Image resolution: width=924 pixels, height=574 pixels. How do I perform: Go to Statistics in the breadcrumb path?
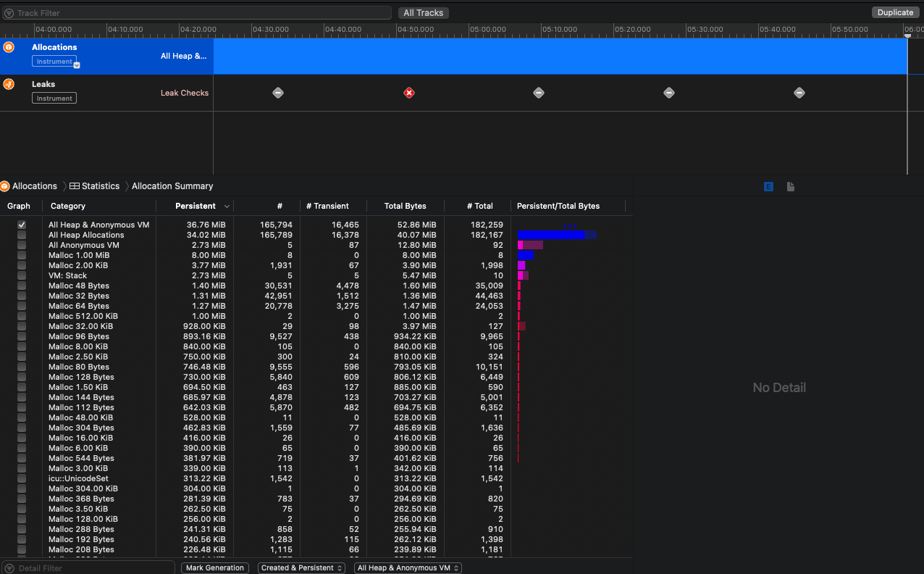pos(99,186)
